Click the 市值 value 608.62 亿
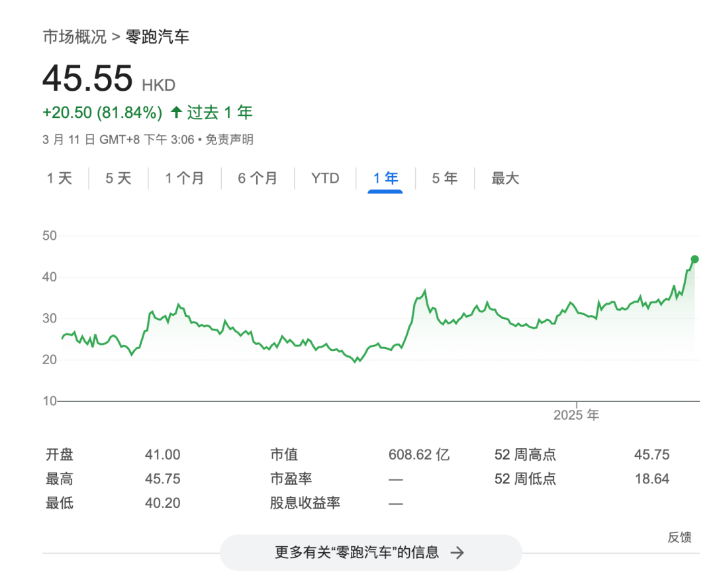The width and height of the screenshot is (715, 588). pos(419,454)
